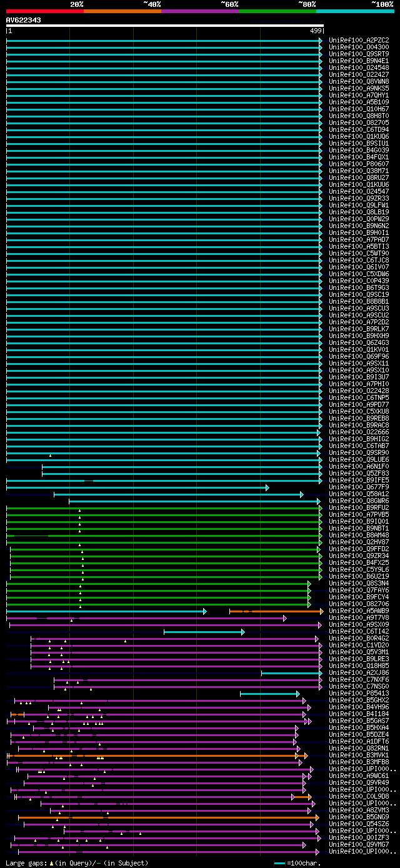This screenshot has height=868, width=400.
Task: Select the UniRef100_O24548 label
Action: (x=359, y=68)
